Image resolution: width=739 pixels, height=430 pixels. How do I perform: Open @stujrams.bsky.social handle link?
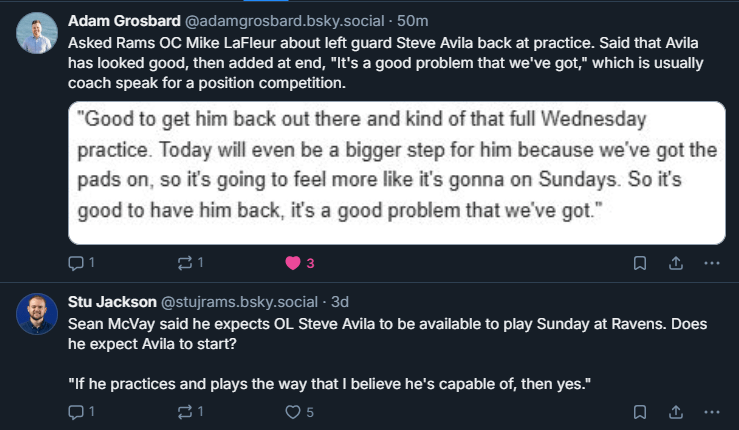(236, 300)
